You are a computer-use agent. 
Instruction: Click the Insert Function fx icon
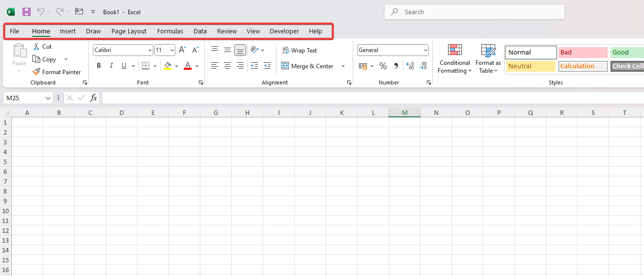[93, 98]
